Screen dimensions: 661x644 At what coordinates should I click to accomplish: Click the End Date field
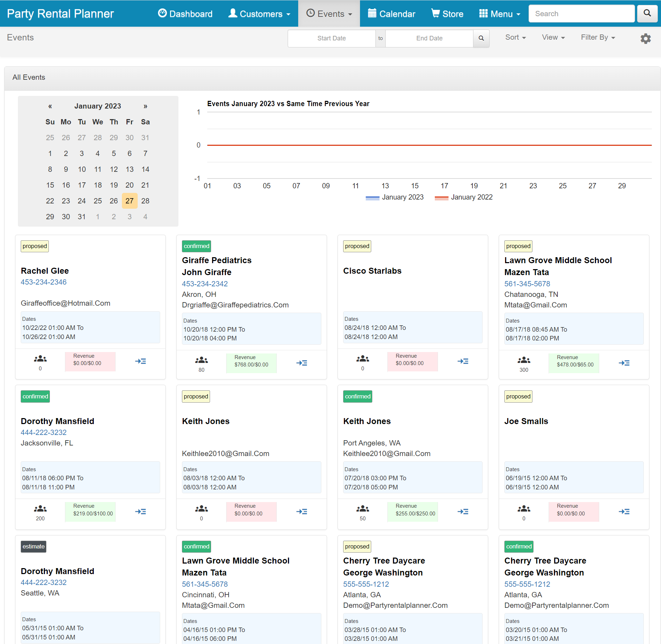[429, 38]
